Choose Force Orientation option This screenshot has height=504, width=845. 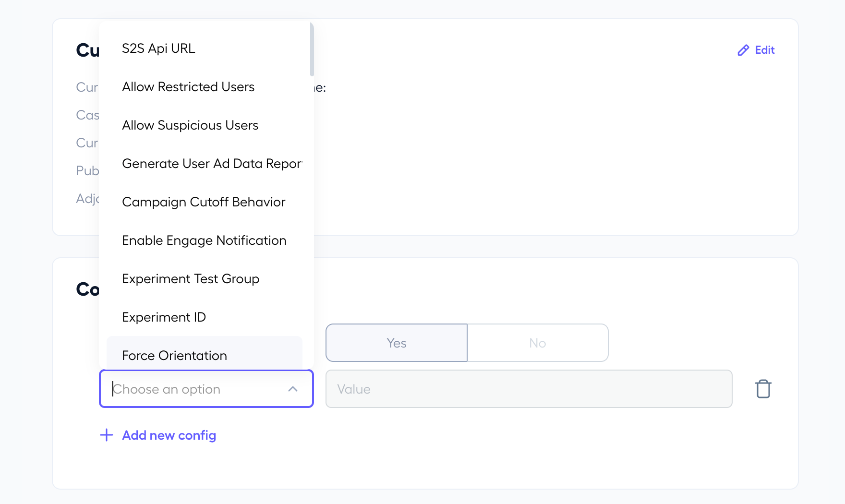pyautogui.click(x=205, y=353)
